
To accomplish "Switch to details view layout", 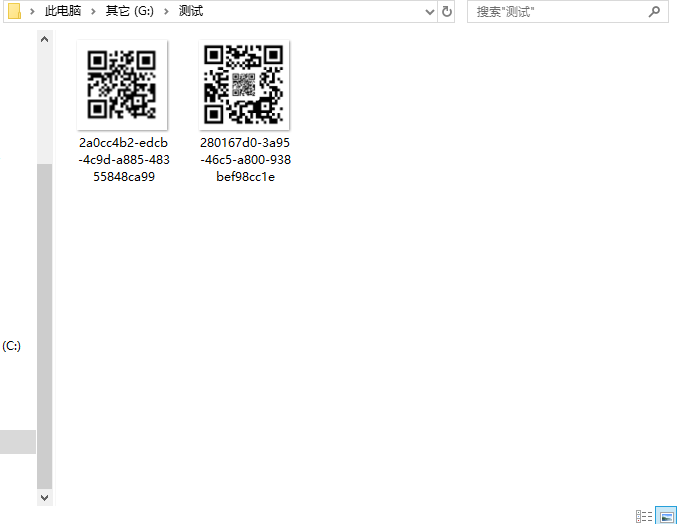I will click(x=644, y=516).
